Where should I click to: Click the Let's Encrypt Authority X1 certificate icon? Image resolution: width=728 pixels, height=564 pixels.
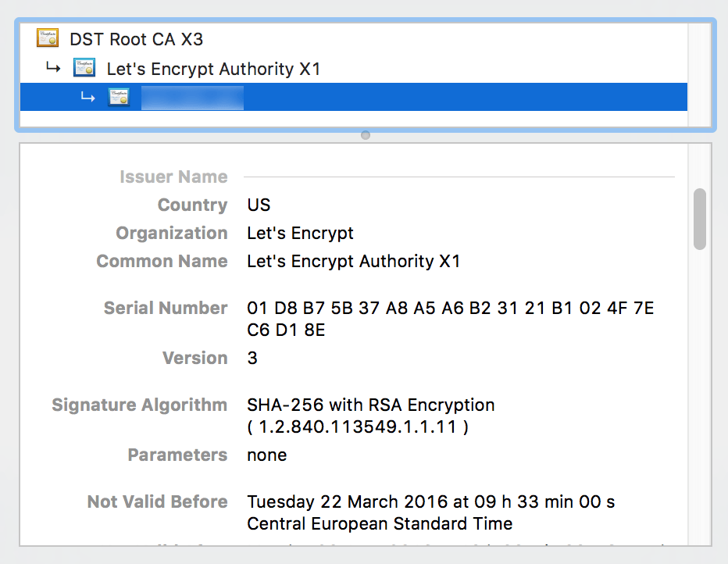84,67
